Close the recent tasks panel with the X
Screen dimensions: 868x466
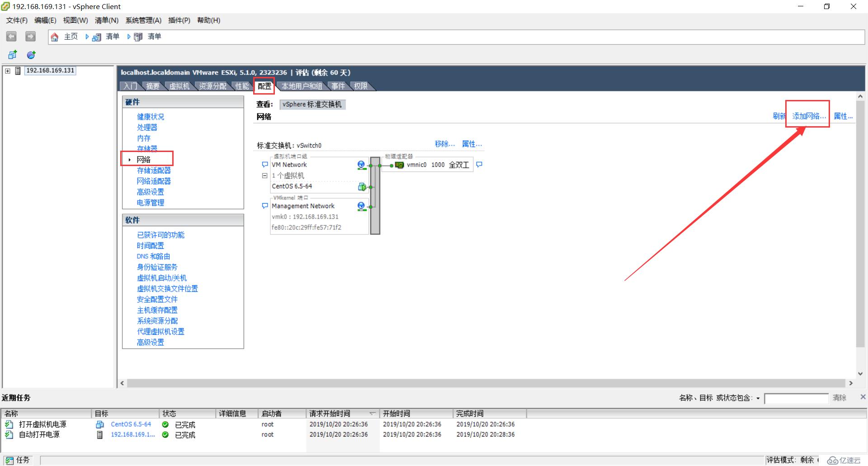(x=863, y=397)
